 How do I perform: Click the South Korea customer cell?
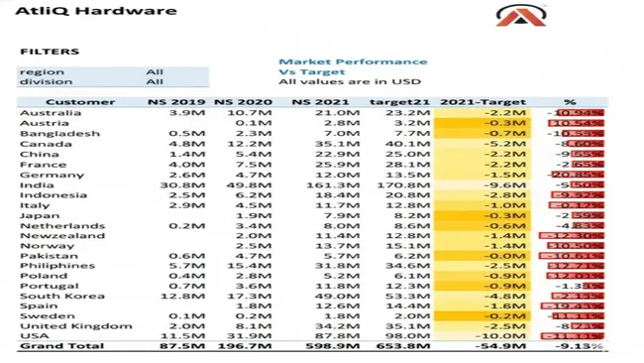click(62, 296)
